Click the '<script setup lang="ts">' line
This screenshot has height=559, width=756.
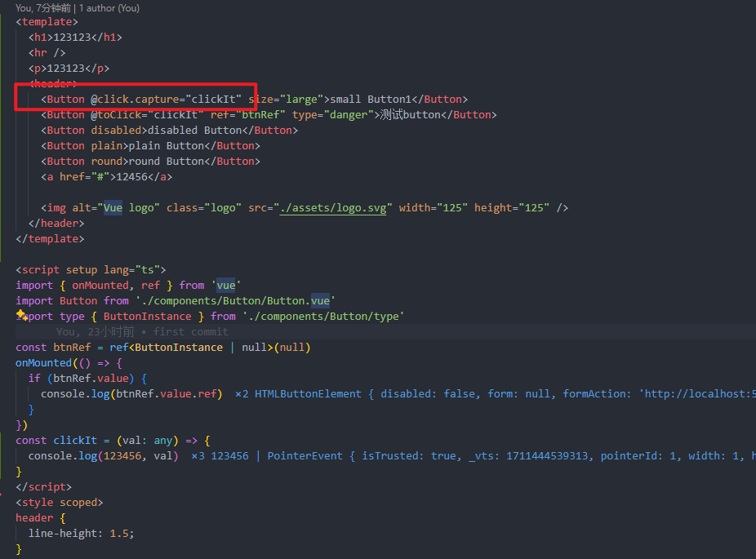91,270
